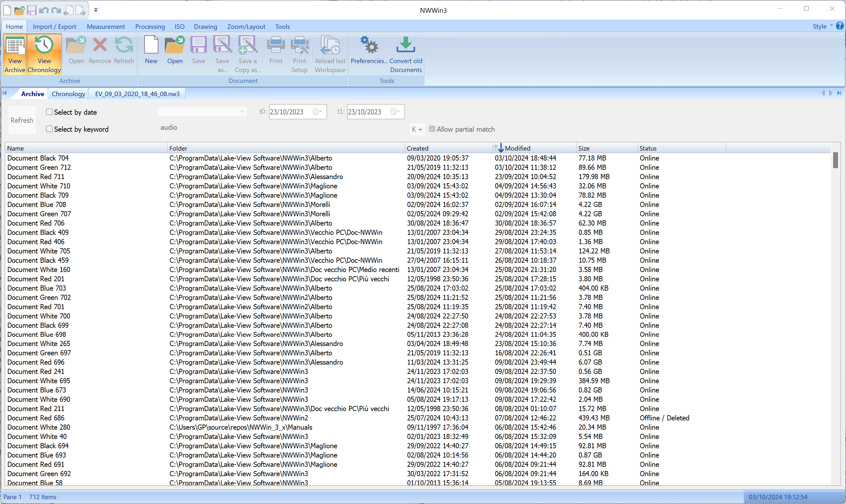Open the quick access toolbar customize dropdown
Viewport: 846px width, 504px height.
(x=96, y=10)
